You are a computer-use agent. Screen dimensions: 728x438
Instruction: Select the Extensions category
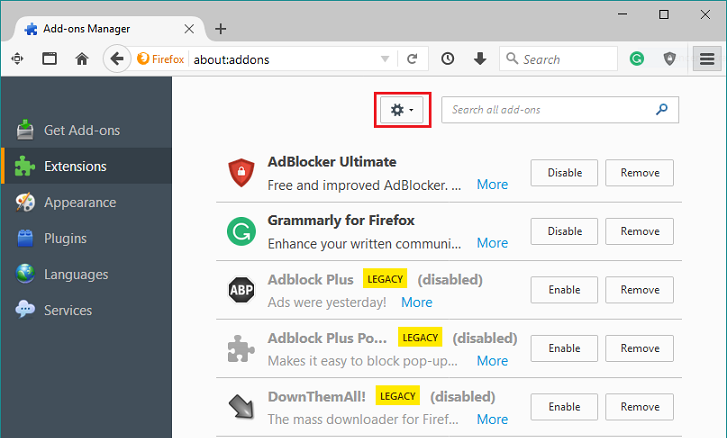(86, 166)
